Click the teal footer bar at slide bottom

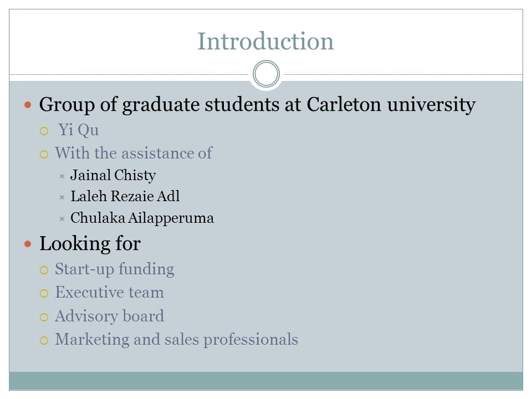click(x=266, y=381)
